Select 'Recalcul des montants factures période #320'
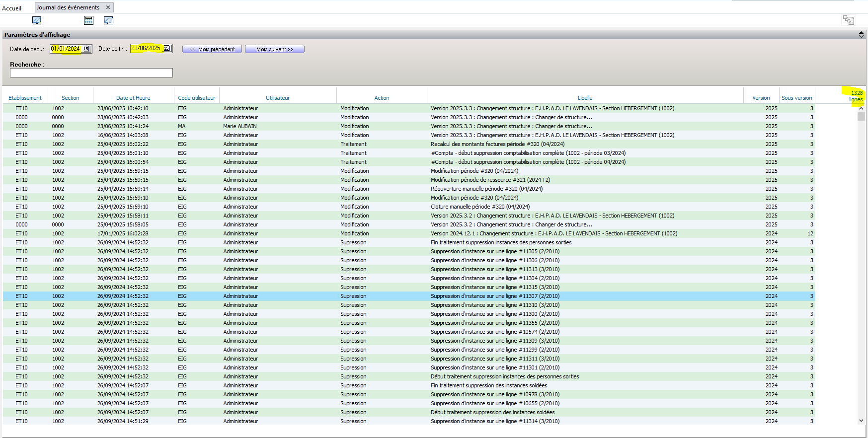The height and width of the screenshot is (438, 868). click(x=409, y=144)
